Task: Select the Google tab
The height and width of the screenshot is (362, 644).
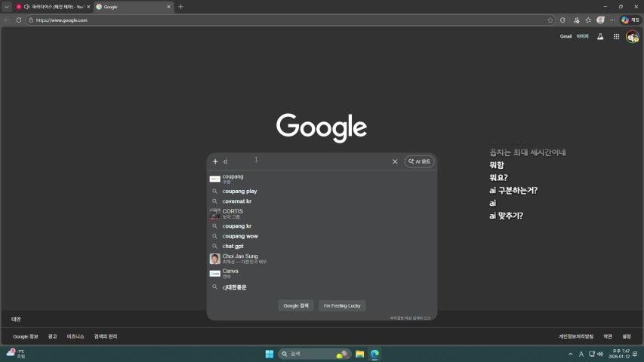Action: tap(134, 7)
